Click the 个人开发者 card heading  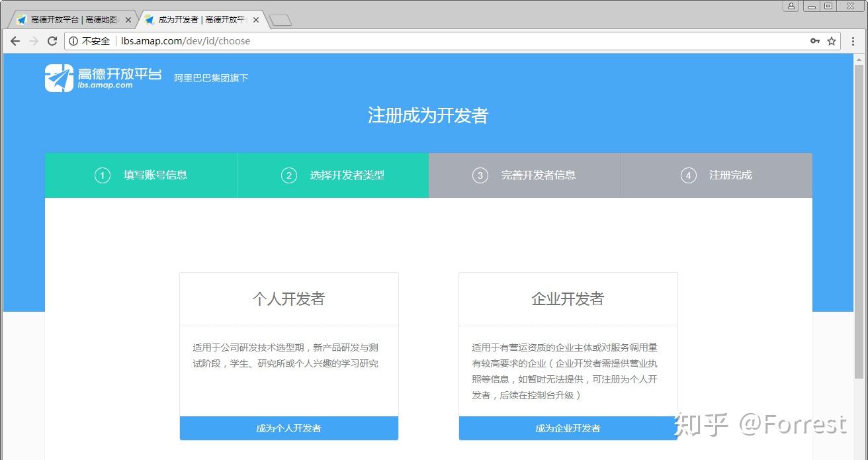[x=289, y=299]
